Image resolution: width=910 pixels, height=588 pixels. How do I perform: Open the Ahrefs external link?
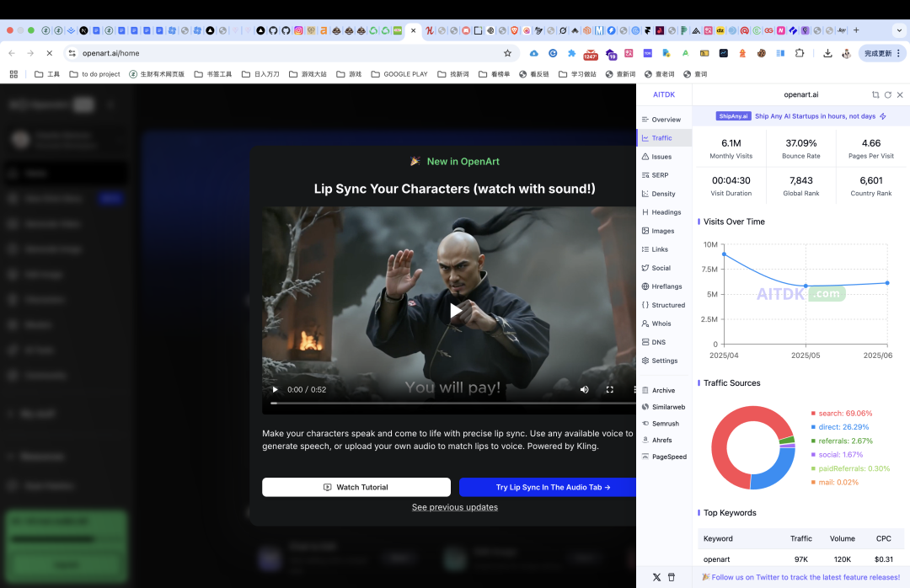656,441
